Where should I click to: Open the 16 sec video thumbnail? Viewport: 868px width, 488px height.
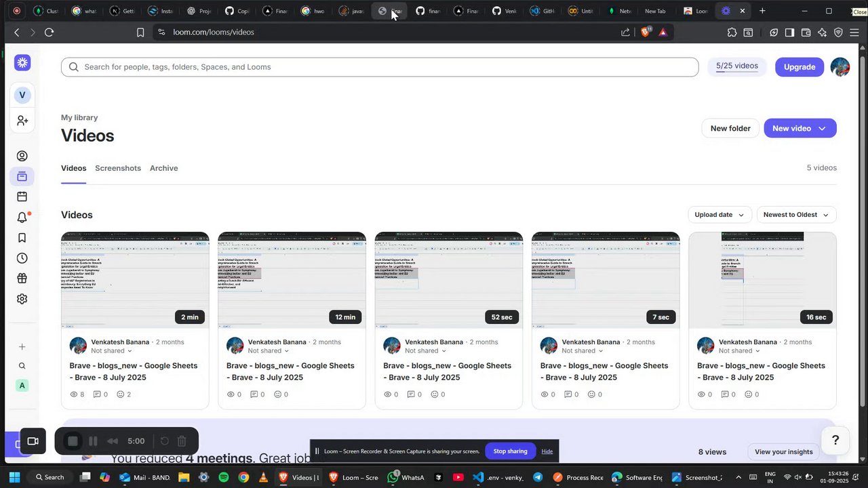tap(763, 280)
